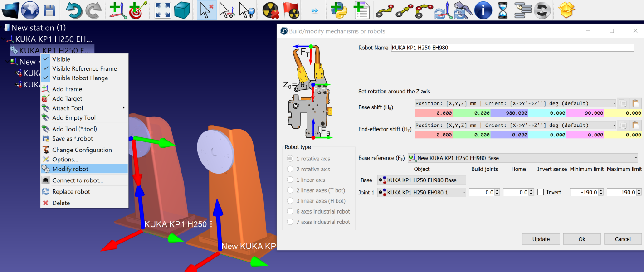Click the yellow package box icon
Viewport: 644px width, 272px height.
(566, 10)
